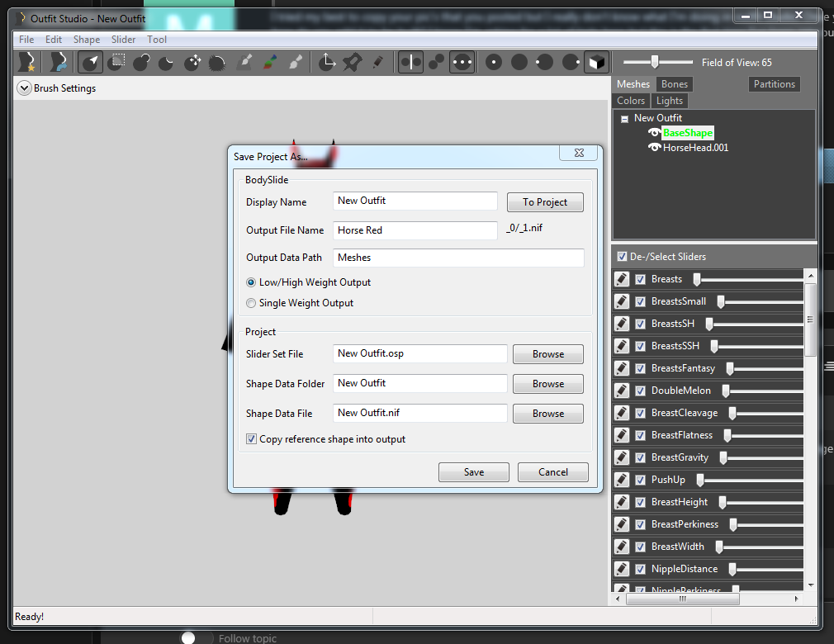Select the gray weight paint brush icon
Viewport: 834px width, 644px height.
[x=244, y=62]
